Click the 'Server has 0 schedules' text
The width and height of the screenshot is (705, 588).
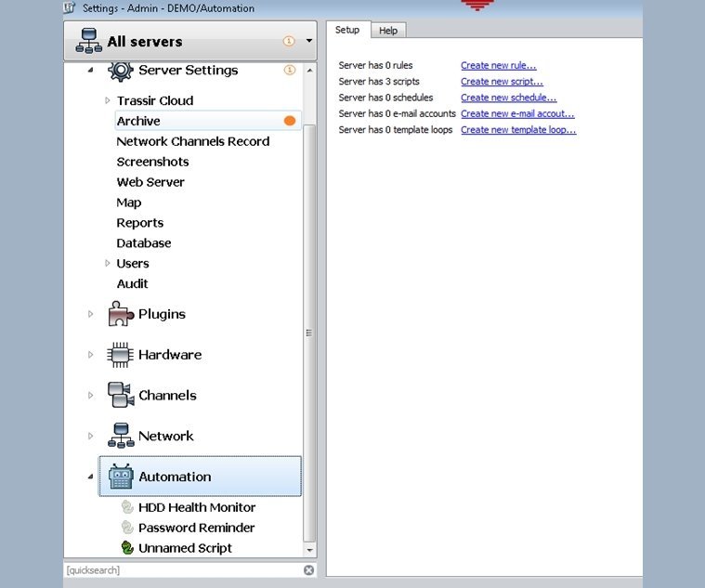(385, 98)
